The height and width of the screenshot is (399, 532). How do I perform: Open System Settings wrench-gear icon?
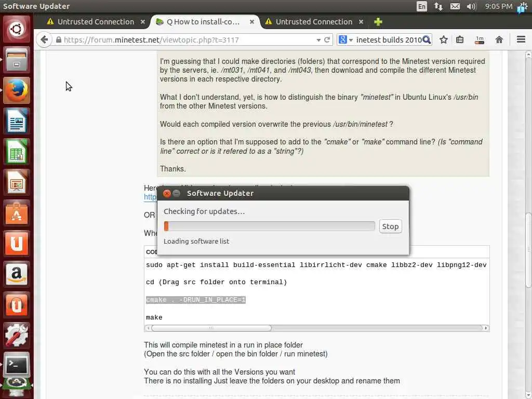pyautogui.click(x=16, y=335)
